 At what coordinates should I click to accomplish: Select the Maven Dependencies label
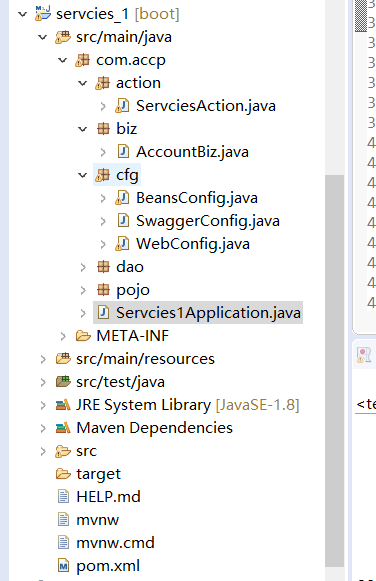pyautogui.click(x=154, y=428)
